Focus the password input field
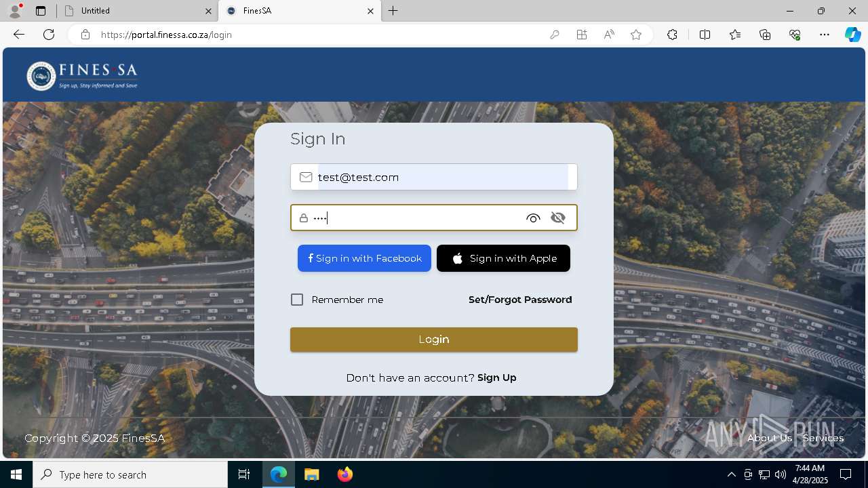Image resolution: width=868 pixels, height=488 pixels. (x=434, y=218)
